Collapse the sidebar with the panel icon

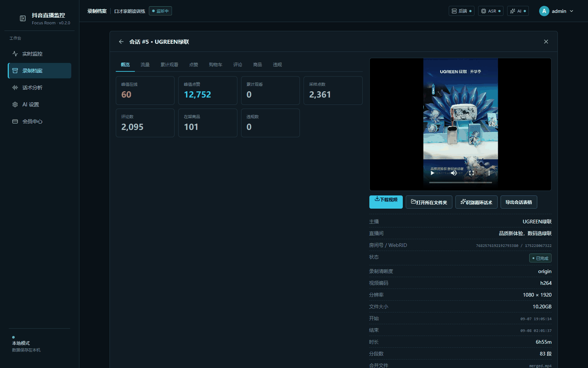coord(23,19)
